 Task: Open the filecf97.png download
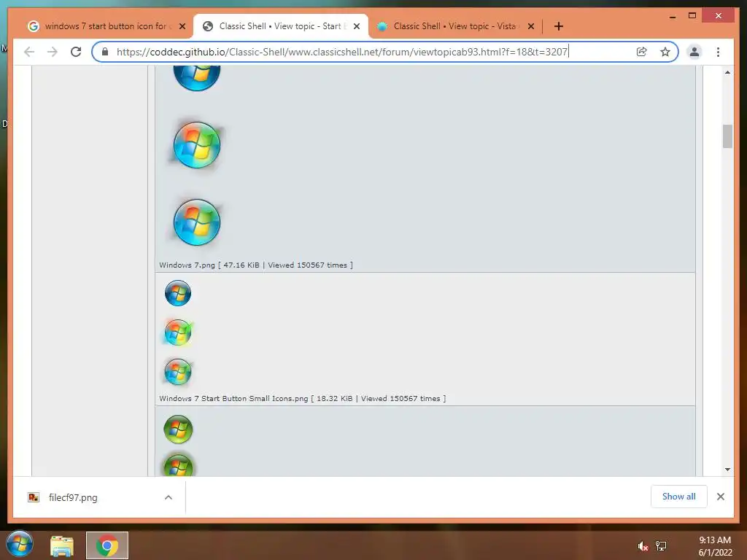coord(72,497)
